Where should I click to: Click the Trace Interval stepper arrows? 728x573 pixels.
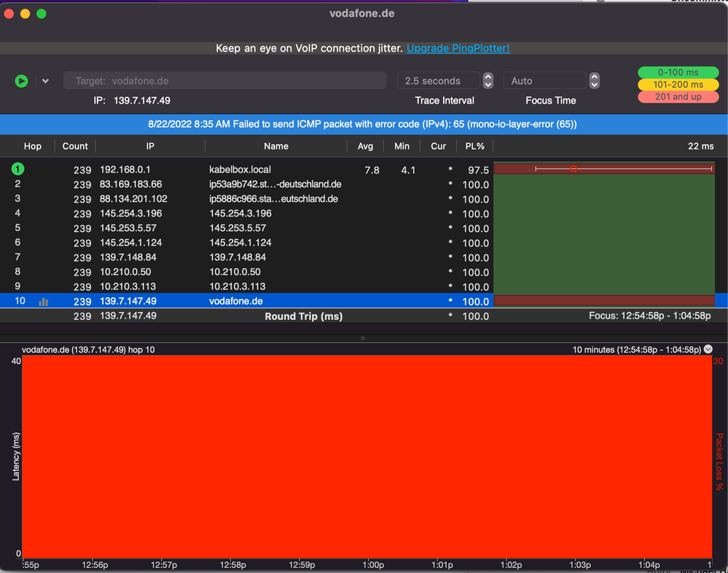pos(488,81)
